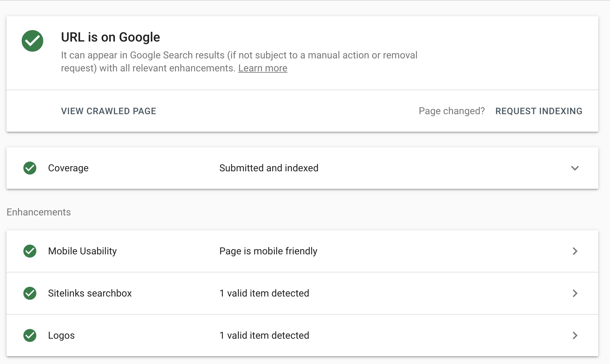The image size is (610, 364).
Task: Click the 'Page changed?' text
Action: coord(452,111)
